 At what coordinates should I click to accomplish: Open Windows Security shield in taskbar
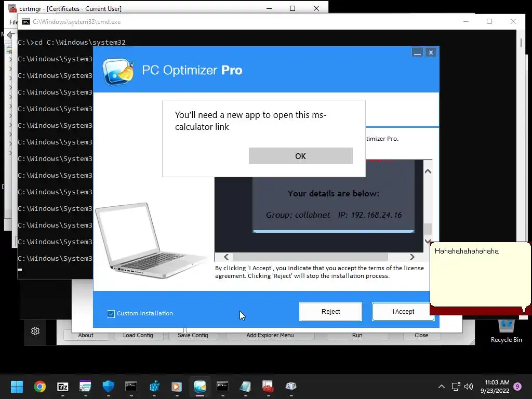[x=108, y=387]
